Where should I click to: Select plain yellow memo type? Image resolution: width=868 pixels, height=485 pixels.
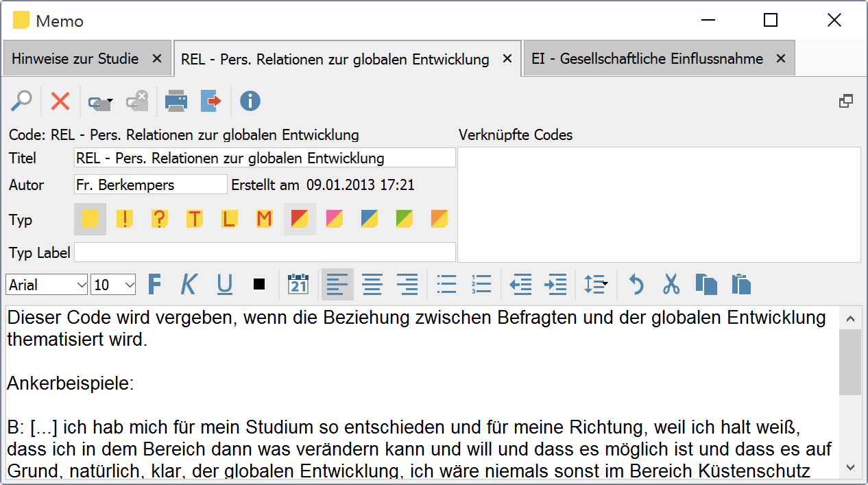coord(90,219)
